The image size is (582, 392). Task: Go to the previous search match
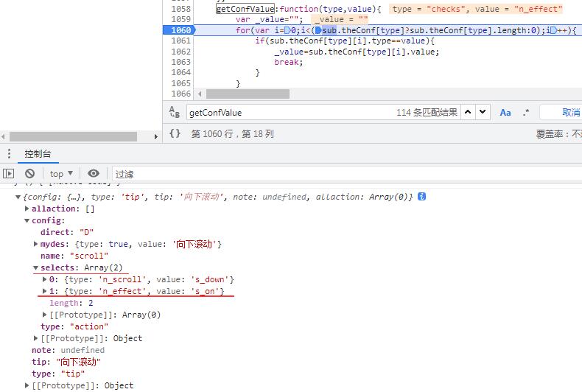(x=468, y=112)
